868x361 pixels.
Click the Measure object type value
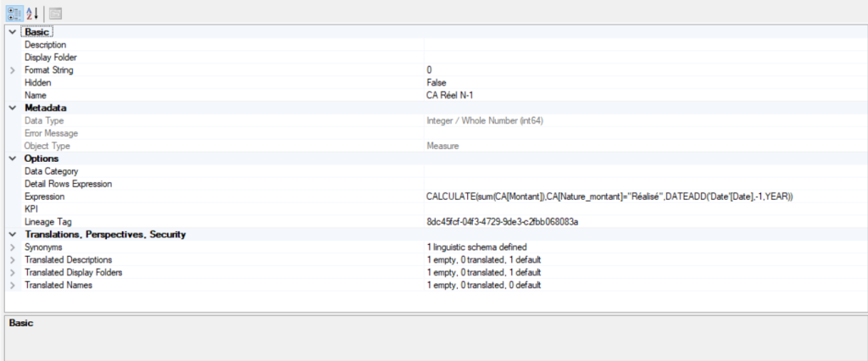coord(442,146)
